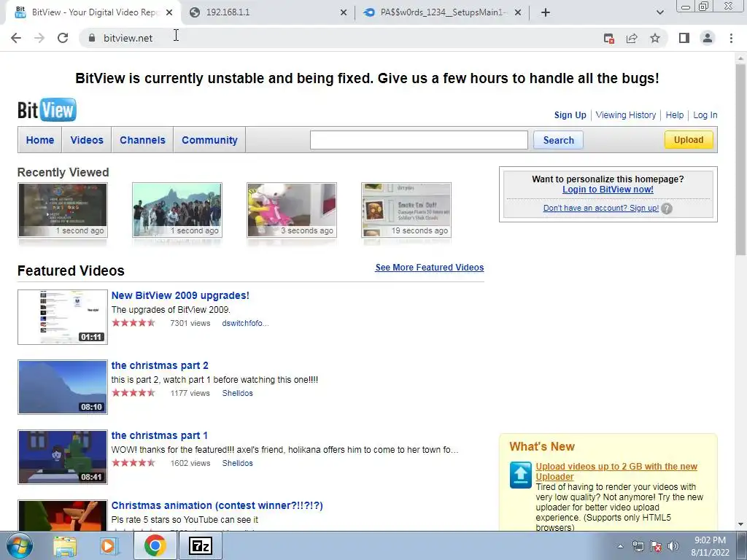Close the BitView tab
Viewport: 747px width, 560px height.
pos(169,12)
